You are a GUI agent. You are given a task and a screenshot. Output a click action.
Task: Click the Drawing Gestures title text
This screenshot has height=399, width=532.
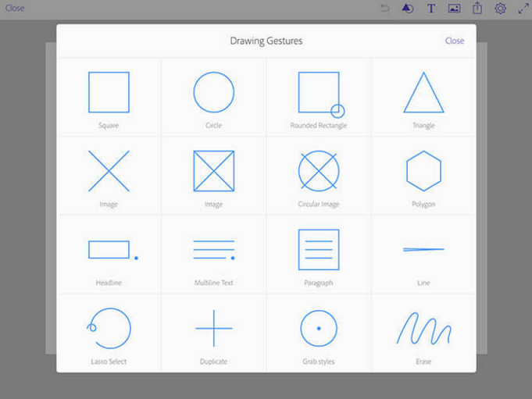[x=266, y=41]
